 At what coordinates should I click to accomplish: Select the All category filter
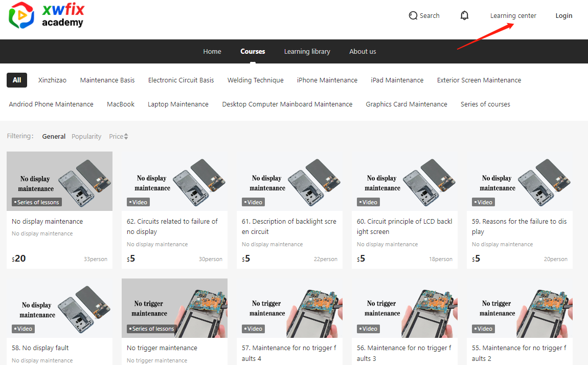(x=17, y=80)
